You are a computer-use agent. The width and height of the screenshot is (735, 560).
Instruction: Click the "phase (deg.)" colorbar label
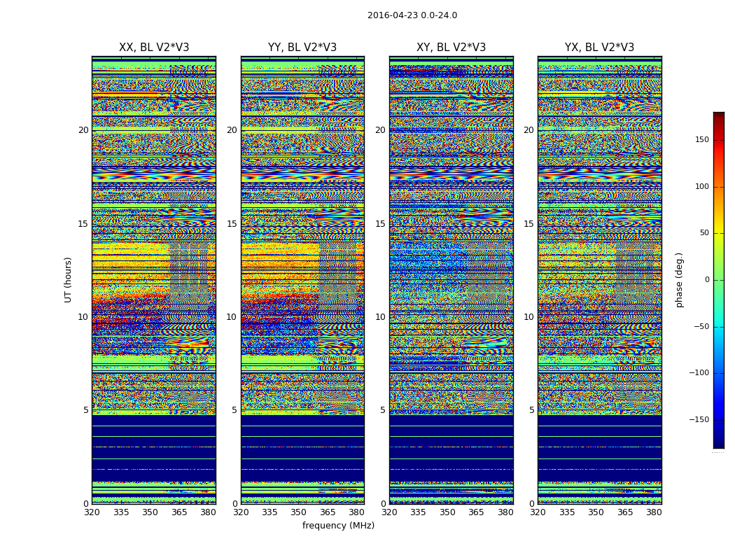pyautogui.click(x=679, y=280)
